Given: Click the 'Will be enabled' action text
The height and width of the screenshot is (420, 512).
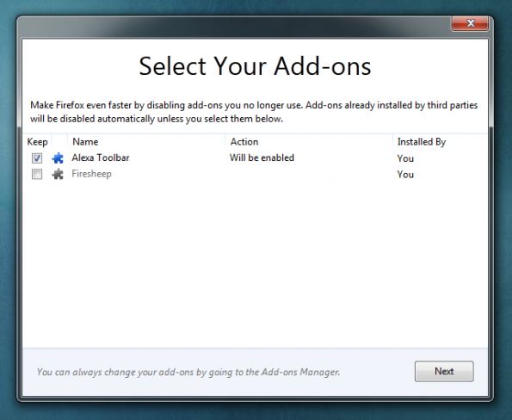Looking at the screenshot, I should click(262, 157).
